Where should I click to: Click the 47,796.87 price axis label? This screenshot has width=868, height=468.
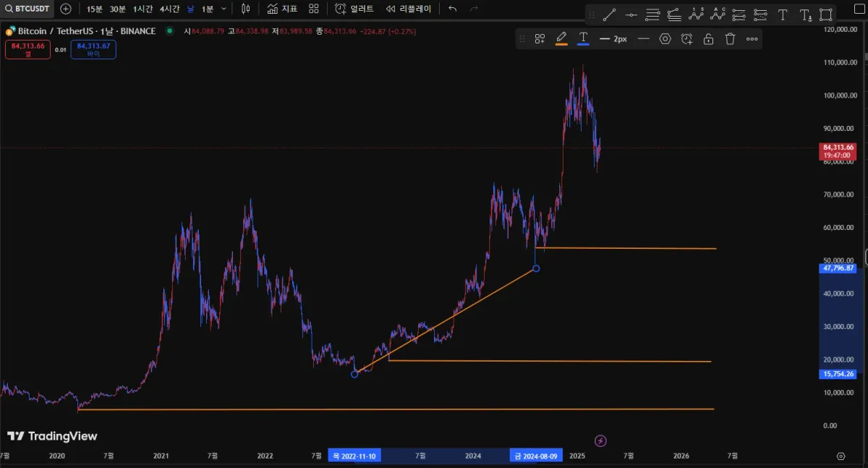coord(838,268)
